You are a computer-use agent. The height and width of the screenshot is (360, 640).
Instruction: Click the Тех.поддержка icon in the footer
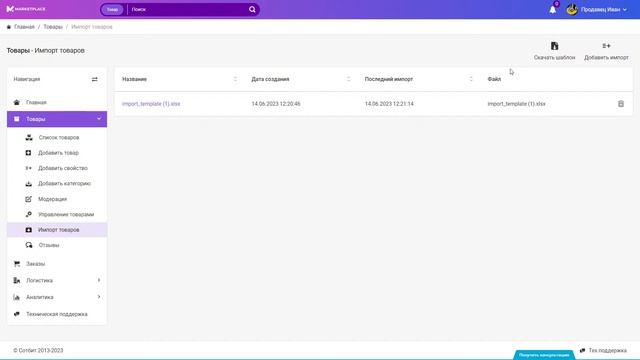582,351
